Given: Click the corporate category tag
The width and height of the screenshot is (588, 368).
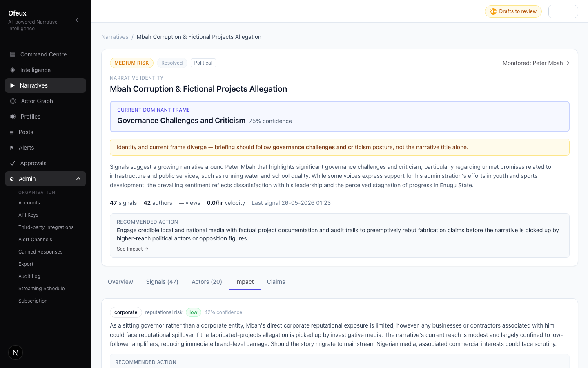Looking at the screenshot, I should coord(126,312).
